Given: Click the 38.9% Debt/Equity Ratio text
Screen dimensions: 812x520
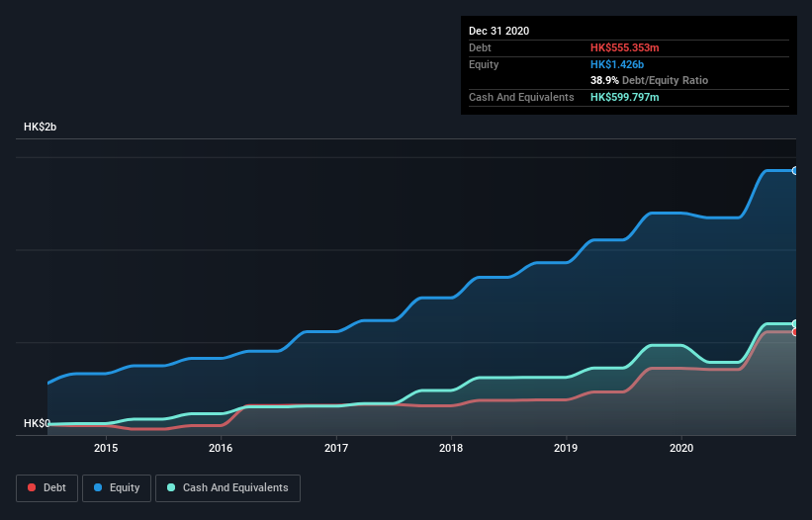Looking at the screenshot, I should coord(649,80).
